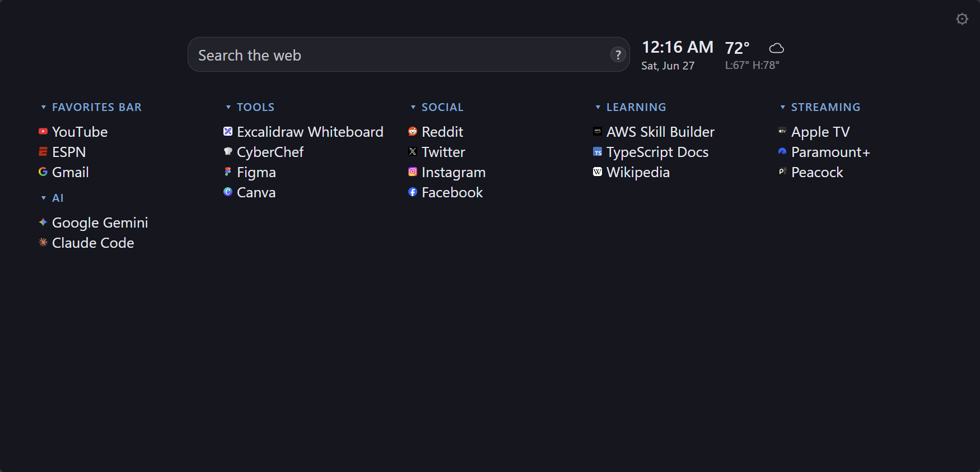Click the Canva logo icon
Image resolution: width=980 pixels, height=472 pixels.
tap(228, 192)
